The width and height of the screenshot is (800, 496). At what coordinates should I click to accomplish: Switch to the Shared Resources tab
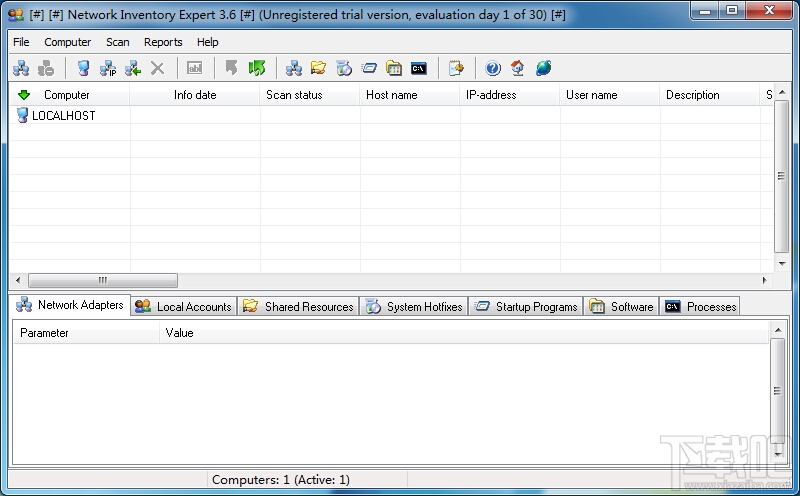coord(298,306)
